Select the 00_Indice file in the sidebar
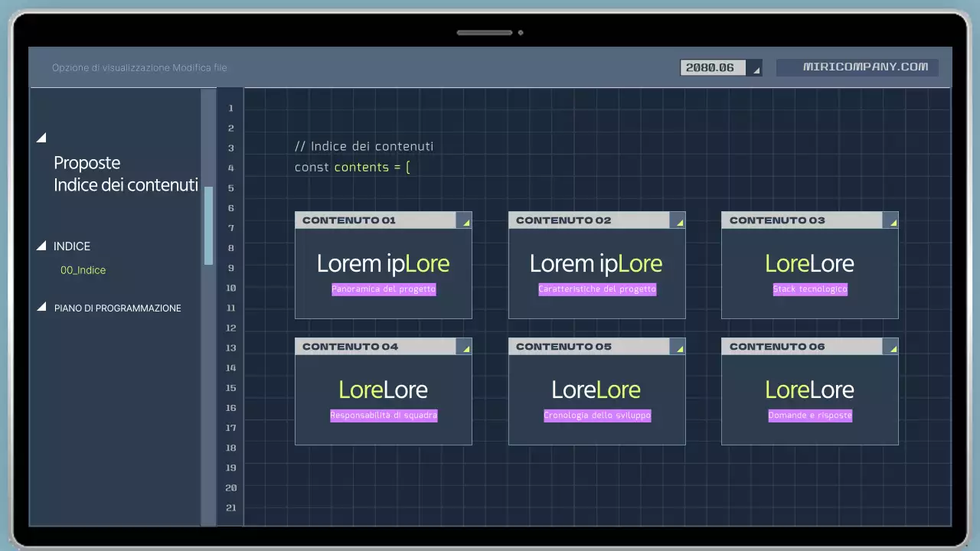 [x=83, y=269]
